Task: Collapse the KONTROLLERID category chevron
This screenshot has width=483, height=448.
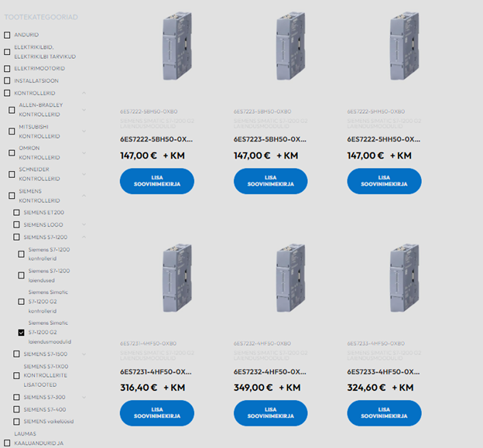Action: pos(84,94)
